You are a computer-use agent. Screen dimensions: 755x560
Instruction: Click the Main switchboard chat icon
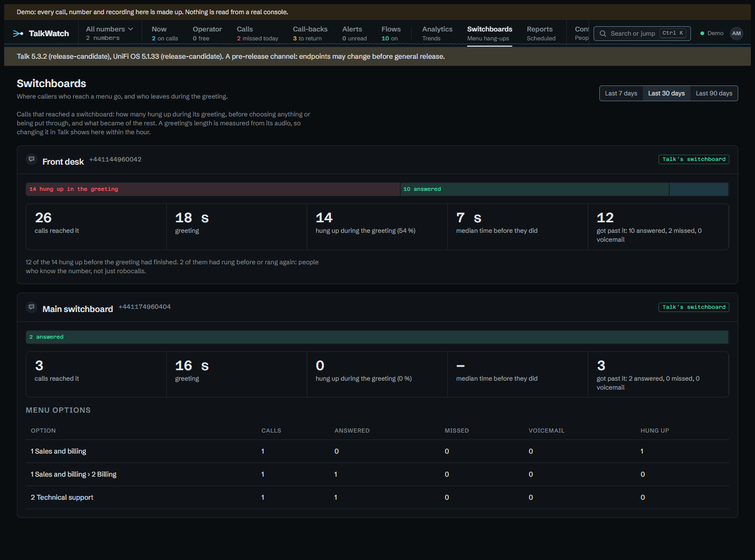coord(31,307)
